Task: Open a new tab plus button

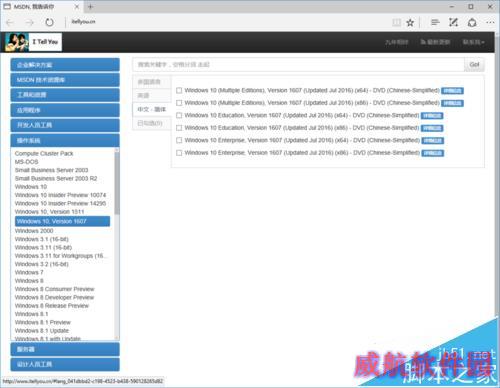Action: [x=90, y=6]
